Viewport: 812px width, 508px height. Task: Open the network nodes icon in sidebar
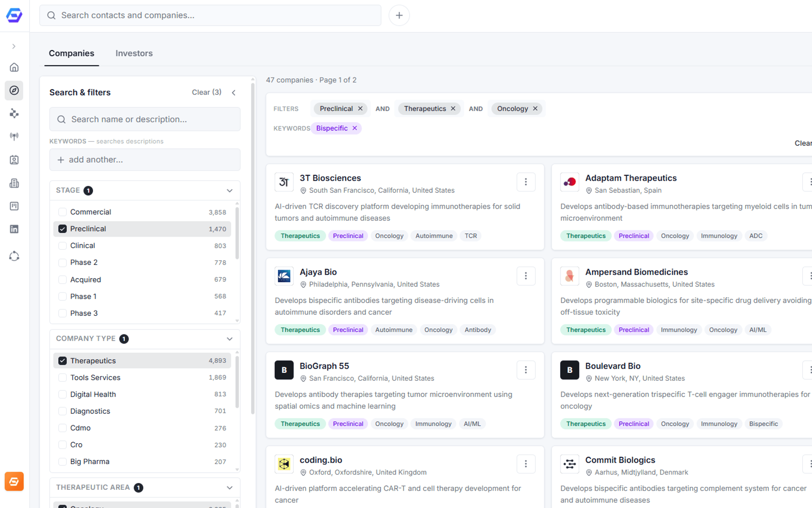pyautogui.click(x=14, y=113)
